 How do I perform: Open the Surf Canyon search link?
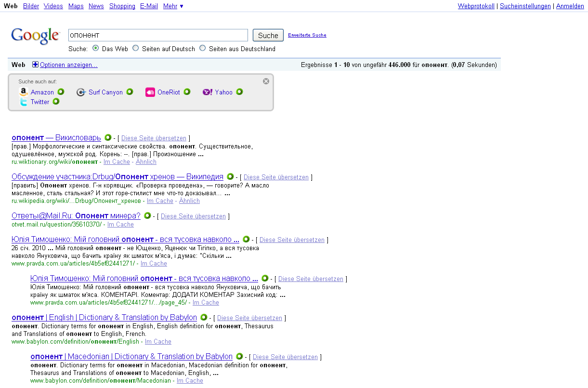(105, 92)
